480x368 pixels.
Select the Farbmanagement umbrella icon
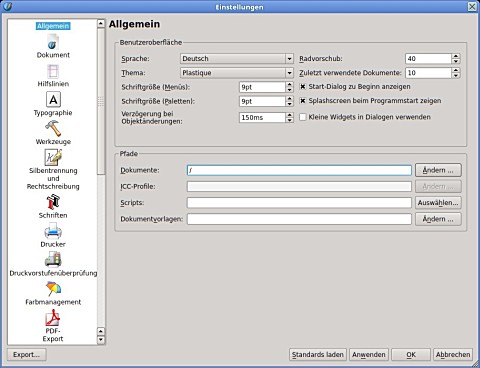(53, 289)
